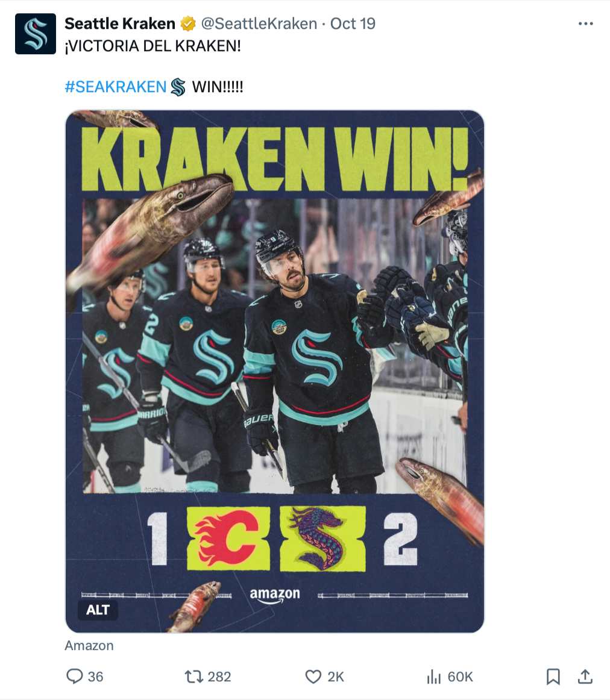Like the tweet with heart icon
This screenshot has height=700, width=610.
click(x=313, y=677)
